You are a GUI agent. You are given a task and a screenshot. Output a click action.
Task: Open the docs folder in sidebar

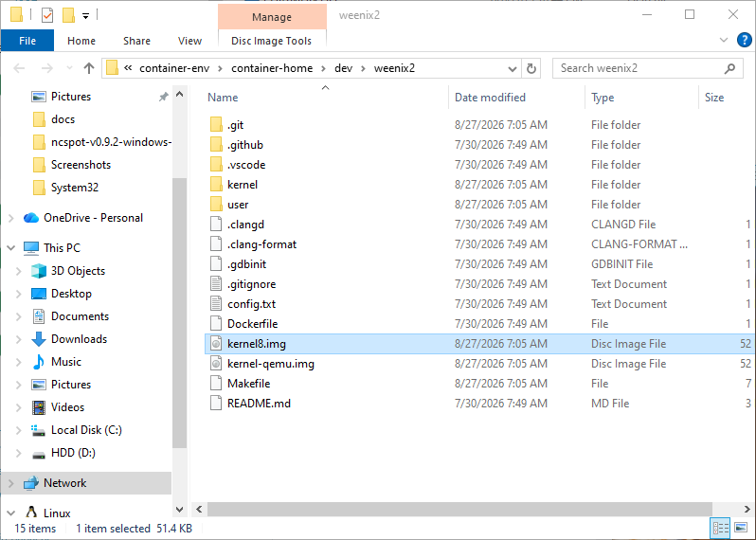[x=63, y=119]
